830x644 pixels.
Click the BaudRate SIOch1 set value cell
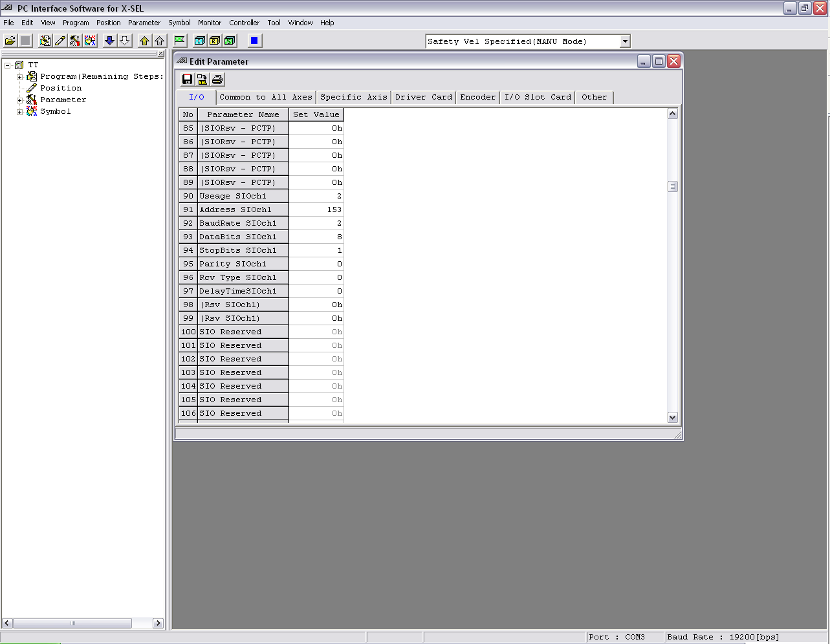[x=316, y=223]
